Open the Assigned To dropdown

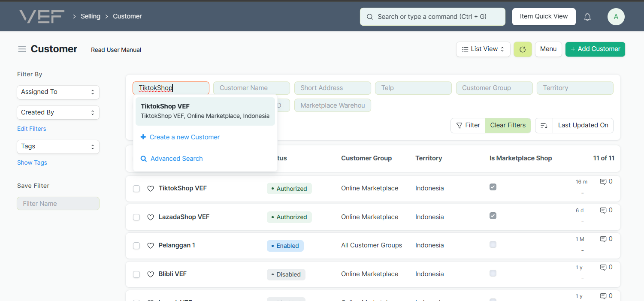click(58, 92)
